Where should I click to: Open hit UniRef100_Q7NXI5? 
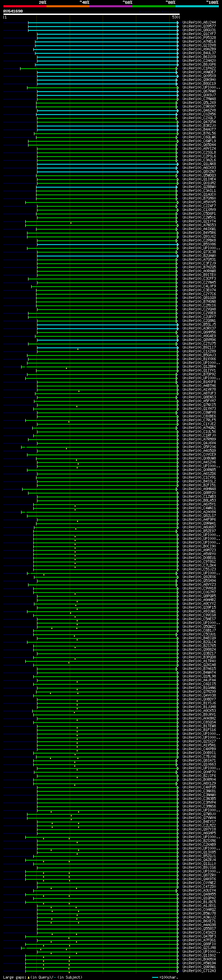(199, 405)
